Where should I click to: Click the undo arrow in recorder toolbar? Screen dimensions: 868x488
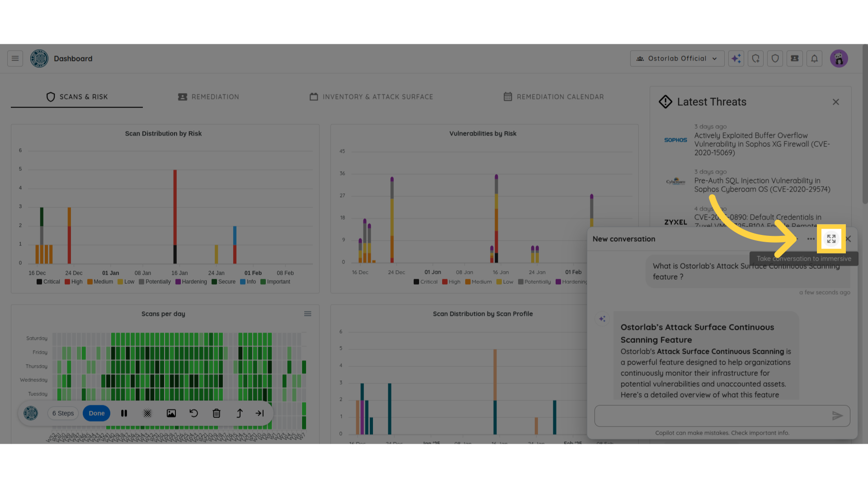(194, 413)
